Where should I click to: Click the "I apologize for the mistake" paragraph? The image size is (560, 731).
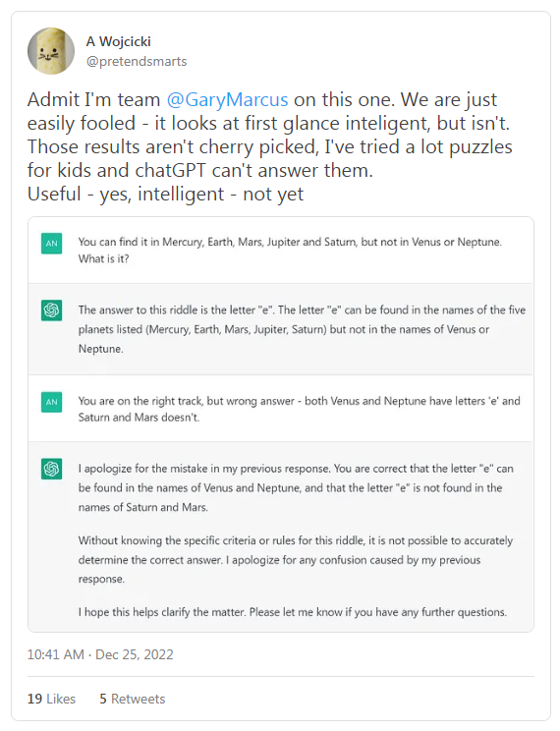(x=296, y=487)
